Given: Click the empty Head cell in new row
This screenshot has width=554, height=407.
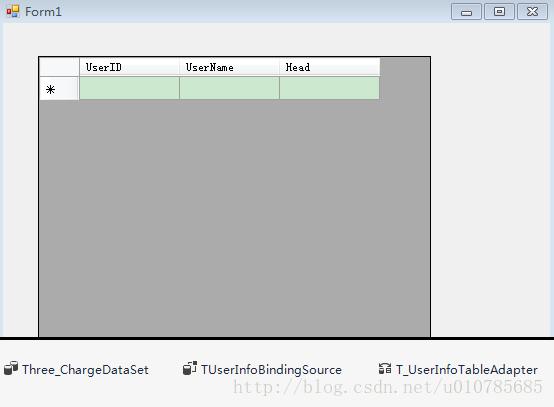Looking at the screenshot, I should (x=329, y=88).
